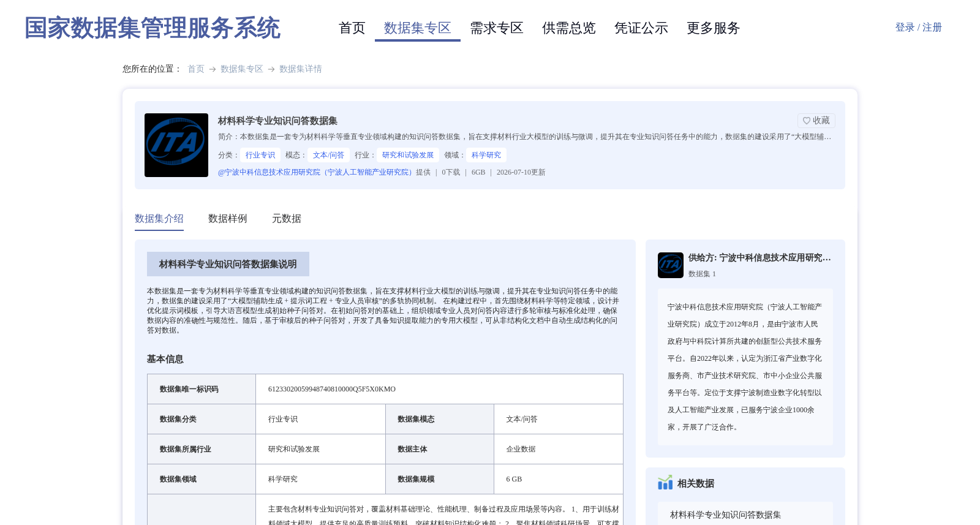Click the 国家数据集管理服务系统 site title

point(153,28)
